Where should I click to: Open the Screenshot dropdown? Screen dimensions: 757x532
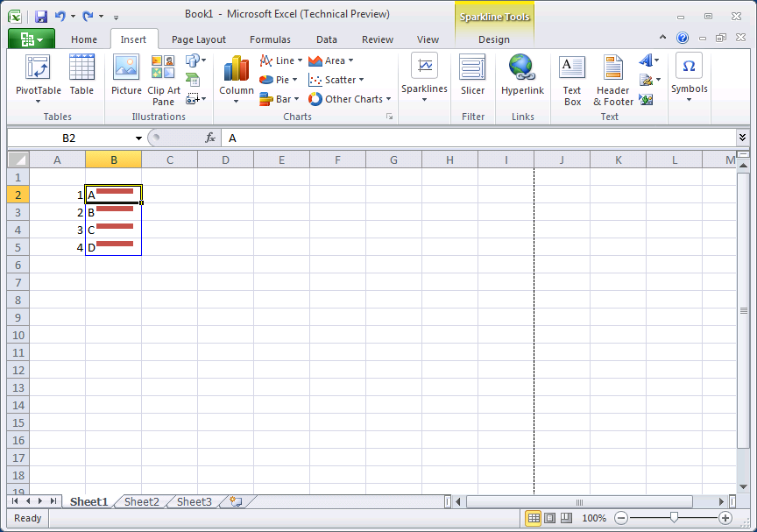coord(196,99)
